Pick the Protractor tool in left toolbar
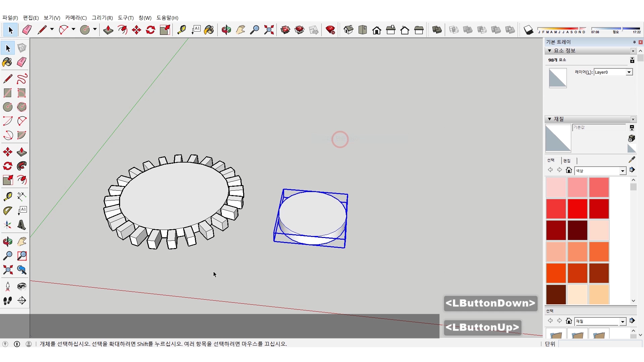Screen dimensions: 644x362 7,211
